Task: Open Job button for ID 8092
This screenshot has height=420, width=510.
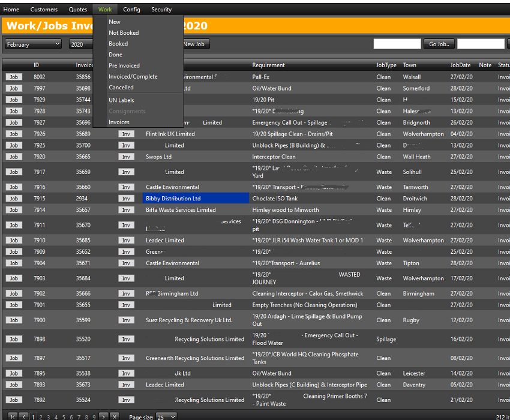Action: click(x=13, y=77)
